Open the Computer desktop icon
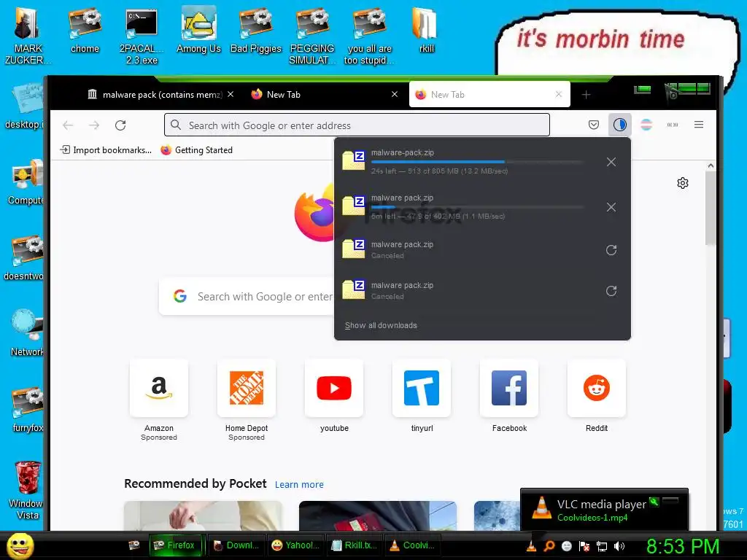 point(27,183)
